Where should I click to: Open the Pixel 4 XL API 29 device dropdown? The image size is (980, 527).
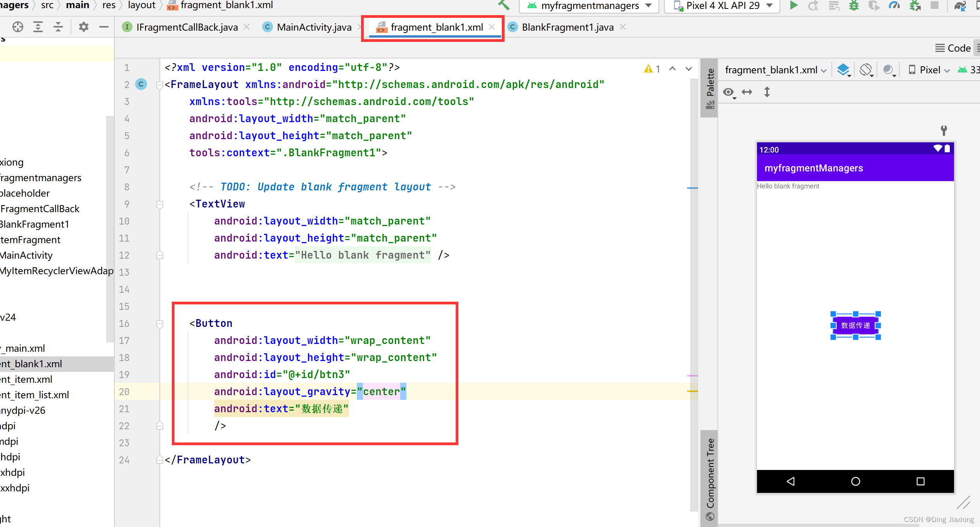(x=722, y=5)
